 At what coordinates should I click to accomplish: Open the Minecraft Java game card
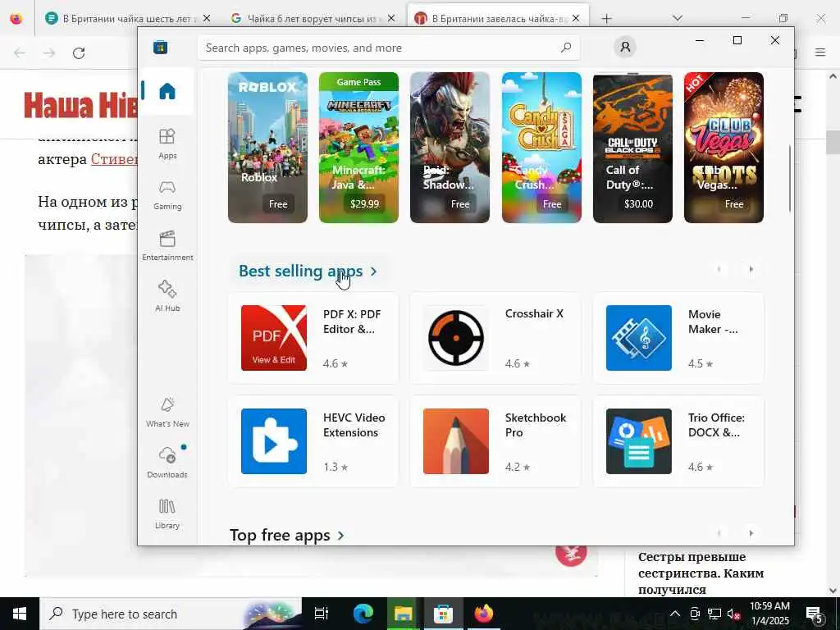click(x=359, y=148)
